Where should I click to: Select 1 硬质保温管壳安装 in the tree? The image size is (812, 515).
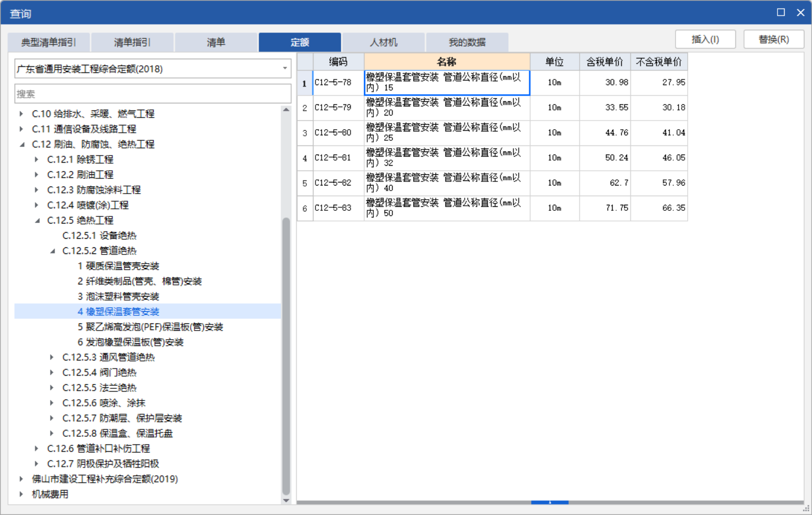(118, 266)
